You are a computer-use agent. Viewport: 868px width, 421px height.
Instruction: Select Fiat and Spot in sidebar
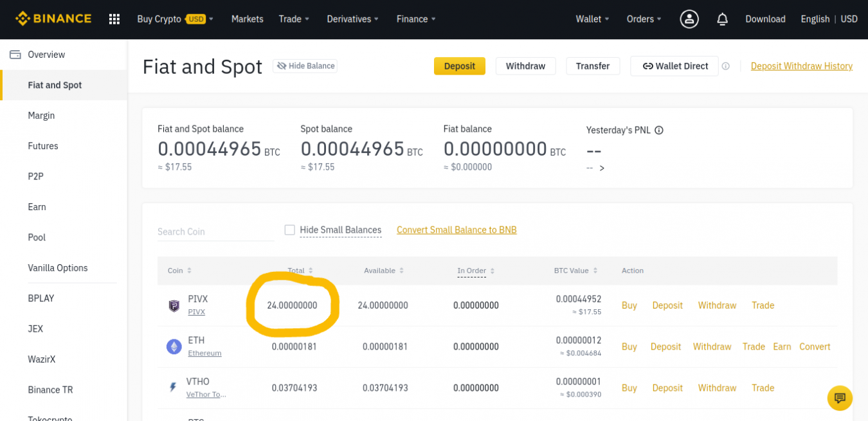[x=63, y=85]
